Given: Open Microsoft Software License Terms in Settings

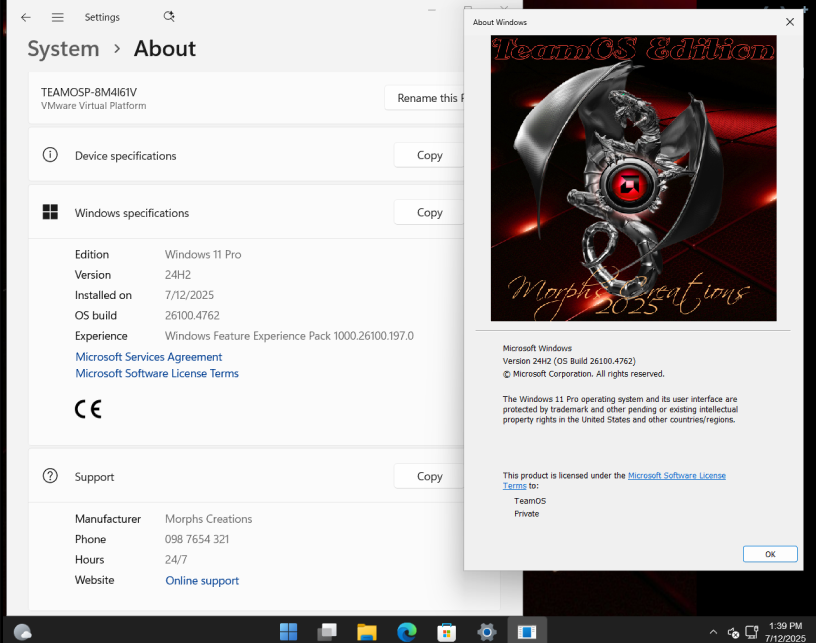Looking at the screenshot, I should tap(157, 374).
